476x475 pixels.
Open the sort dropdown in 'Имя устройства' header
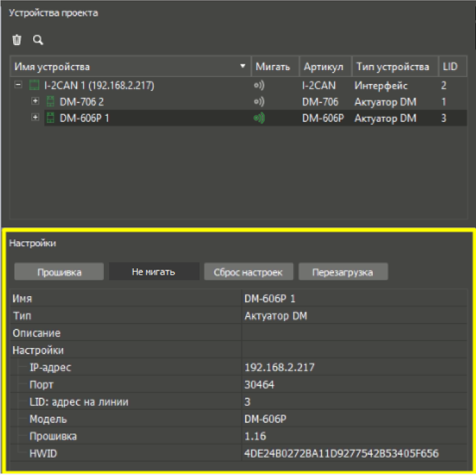tap(243, 67)
